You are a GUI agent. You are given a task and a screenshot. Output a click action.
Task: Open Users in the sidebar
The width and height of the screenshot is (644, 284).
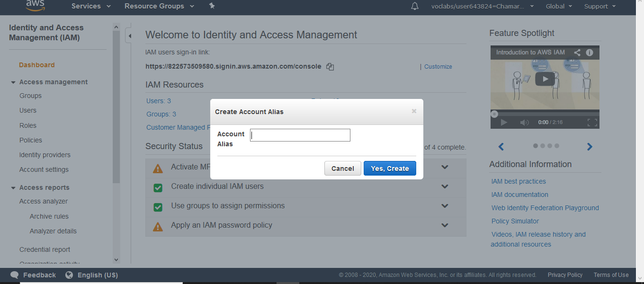(x=28, y=110)
